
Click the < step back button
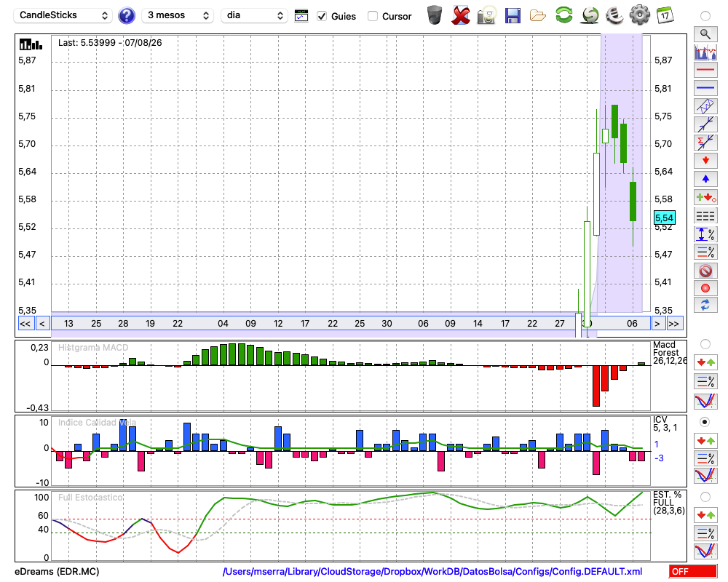coord(42,324)
